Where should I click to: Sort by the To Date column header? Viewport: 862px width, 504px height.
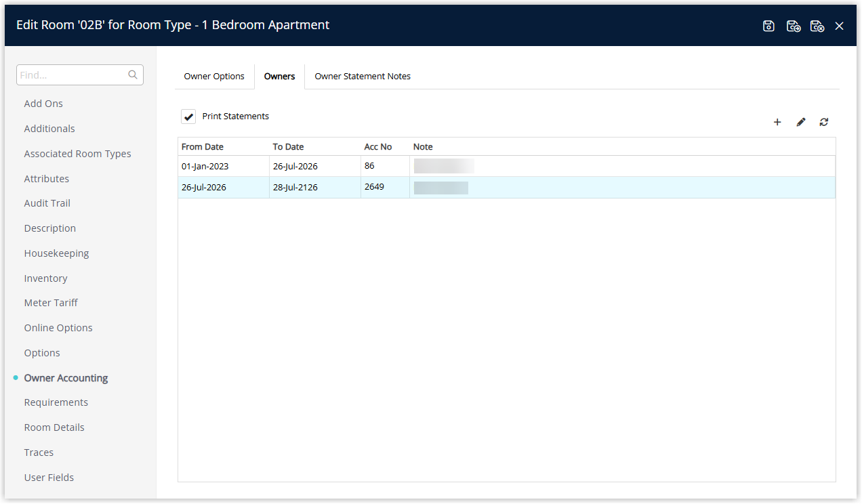point(315,147)
